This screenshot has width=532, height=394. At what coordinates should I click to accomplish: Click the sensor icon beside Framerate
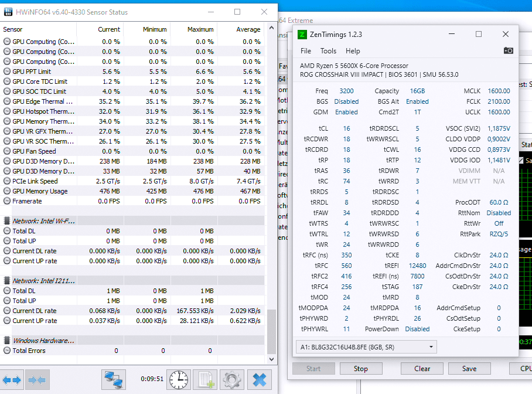pyautogui.click(x=7, y=201)
